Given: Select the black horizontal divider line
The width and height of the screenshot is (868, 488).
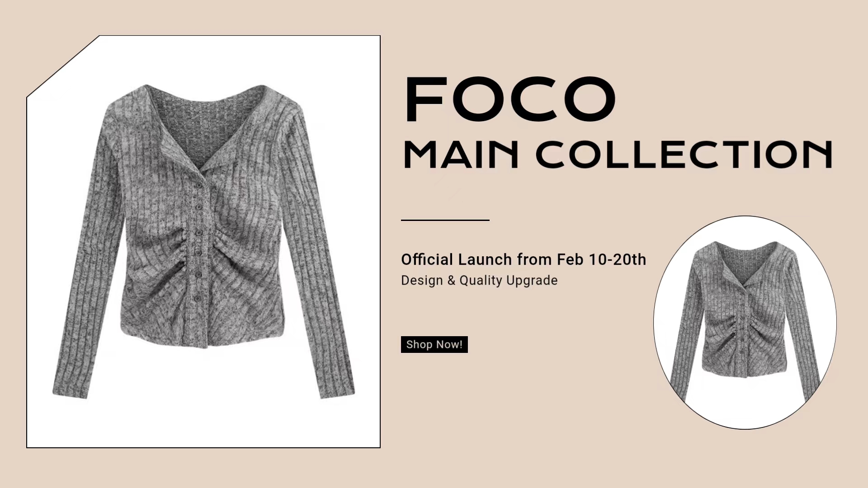Looking at the screenshot, I should coord(445,220).
